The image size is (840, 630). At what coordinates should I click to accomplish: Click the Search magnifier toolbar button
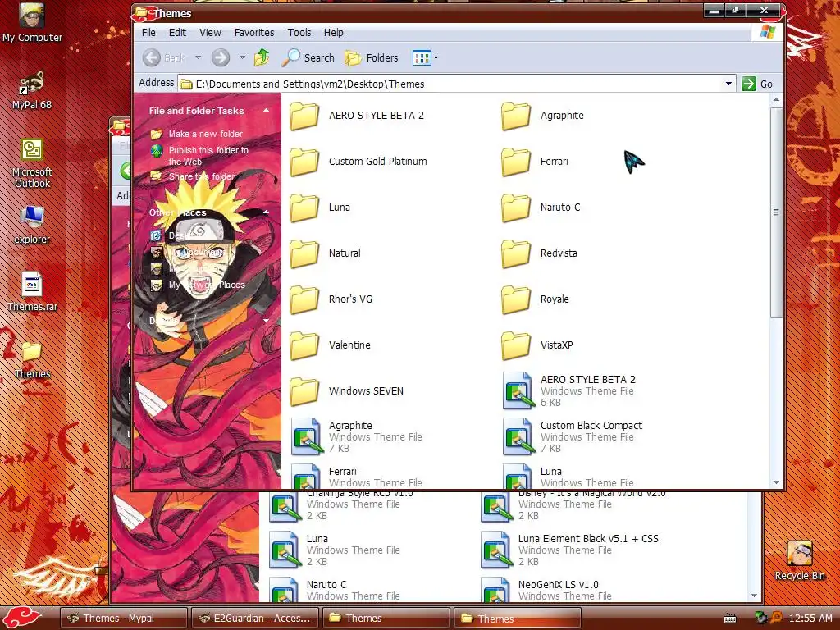[308, 57]
